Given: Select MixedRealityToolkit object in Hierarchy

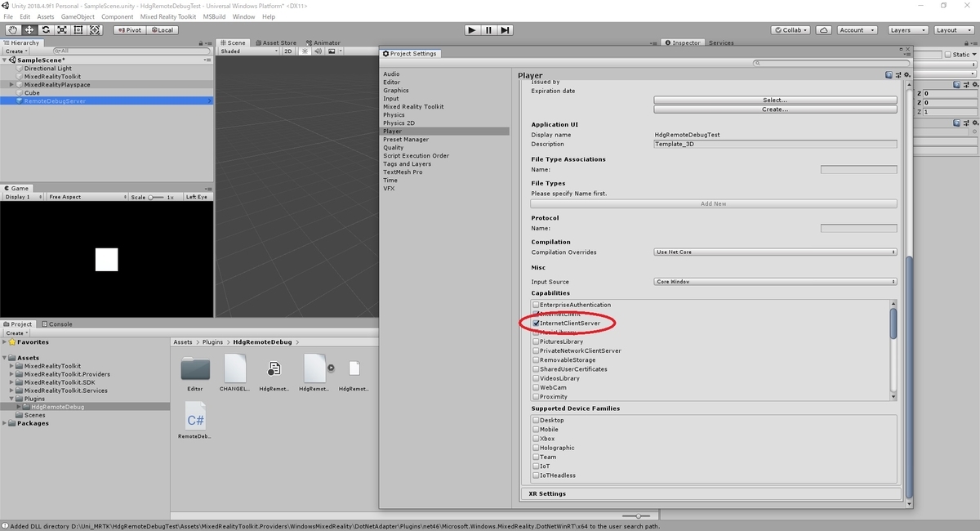Looking at the screenshot, I should point(52,77).
